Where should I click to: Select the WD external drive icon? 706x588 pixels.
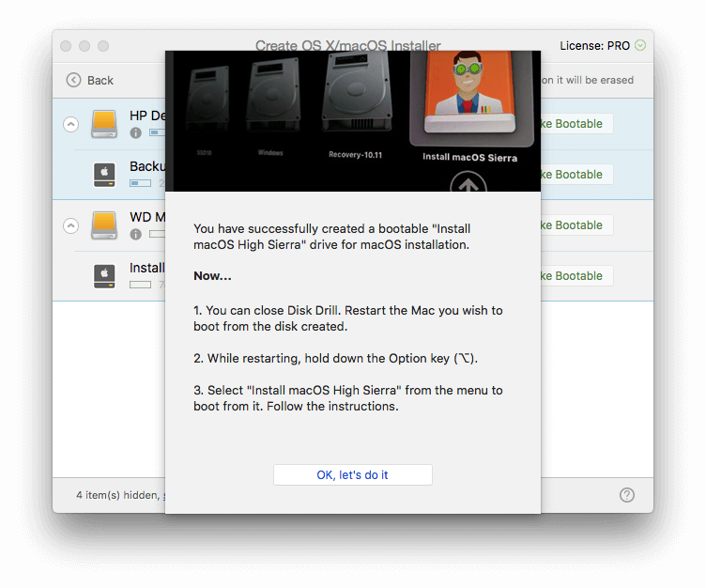[104, 225]
